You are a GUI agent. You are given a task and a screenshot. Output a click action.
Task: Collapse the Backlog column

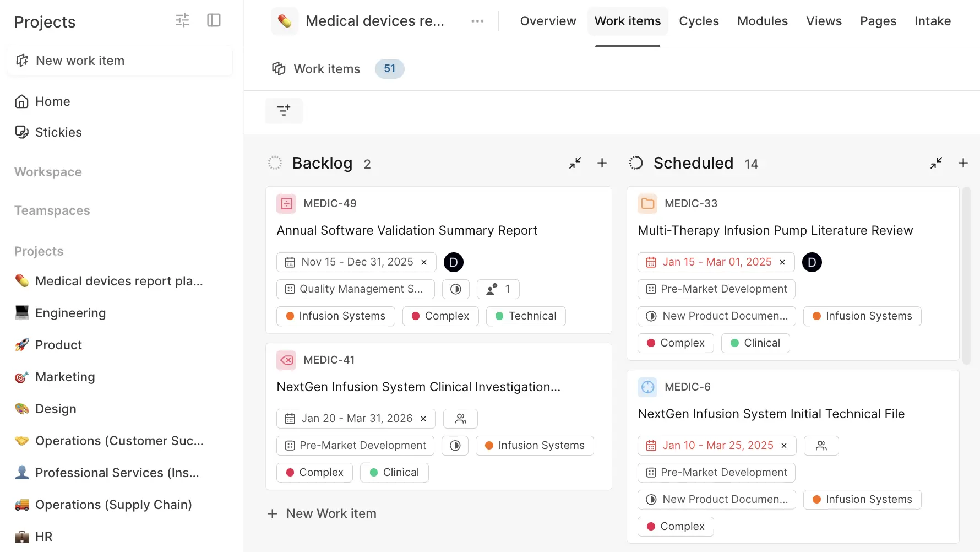(575, 163)
